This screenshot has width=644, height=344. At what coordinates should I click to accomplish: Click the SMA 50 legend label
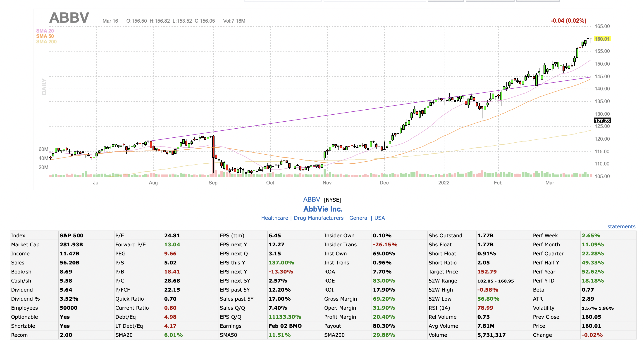point(45,36)
